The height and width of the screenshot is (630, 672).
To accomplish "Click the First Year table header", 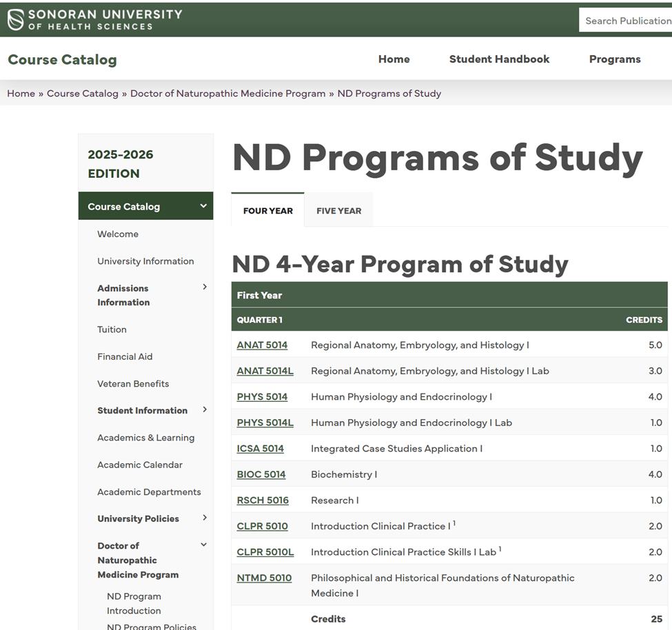I will coord(259,295).
